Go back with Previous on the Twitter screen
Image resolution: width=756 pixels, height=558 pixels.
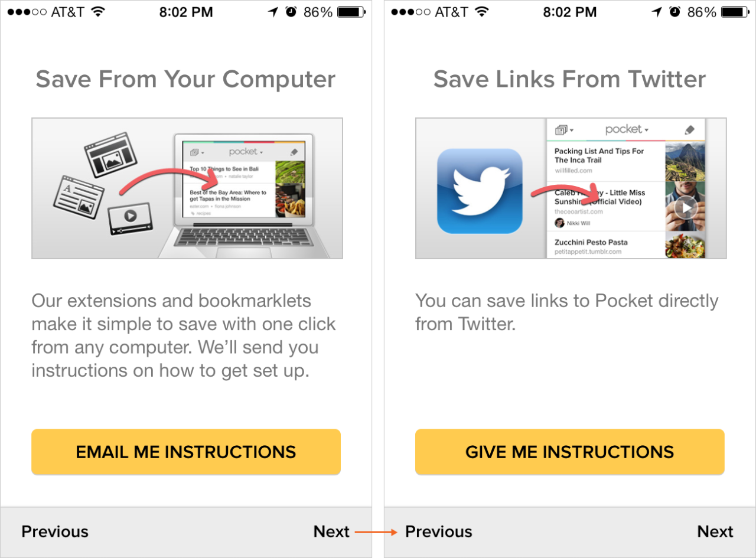439,531
